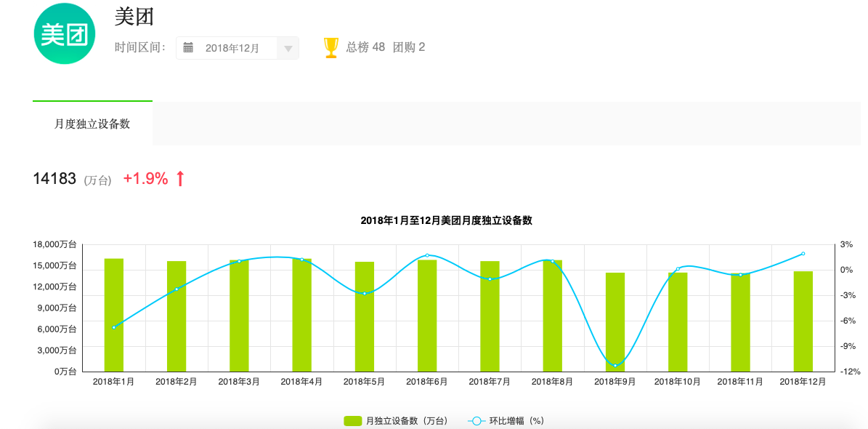Click the chart title 2018年1月至12月美团月度独立设备数
Viewport: 868px width, 429px height.
click(x=446, y=220)
